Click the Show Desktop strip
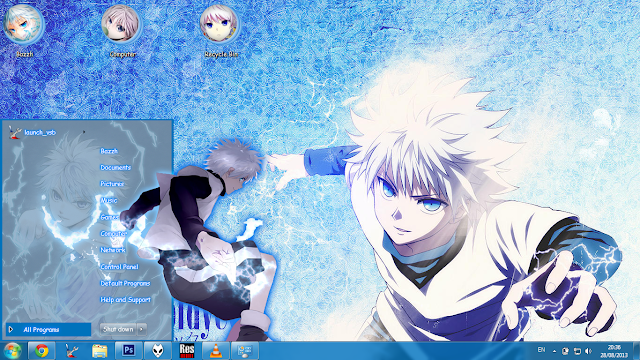This screenshot has height=360, width=640. click(x=636, y=351)
